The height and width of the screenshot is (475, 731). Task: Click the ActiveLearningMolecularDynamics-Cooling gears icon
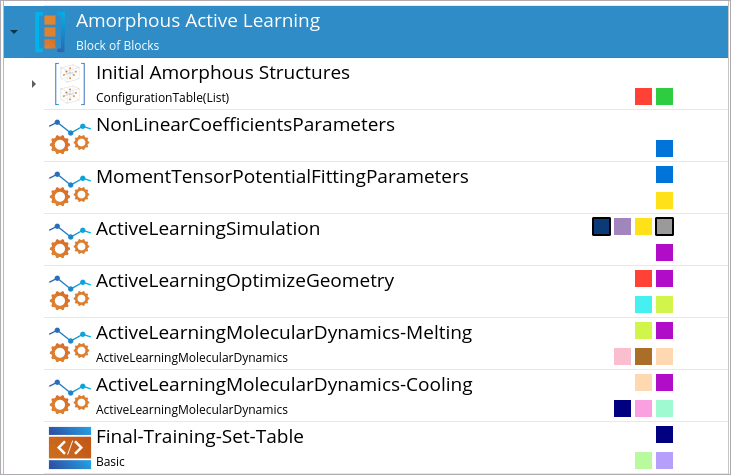[x=70, y=397]
